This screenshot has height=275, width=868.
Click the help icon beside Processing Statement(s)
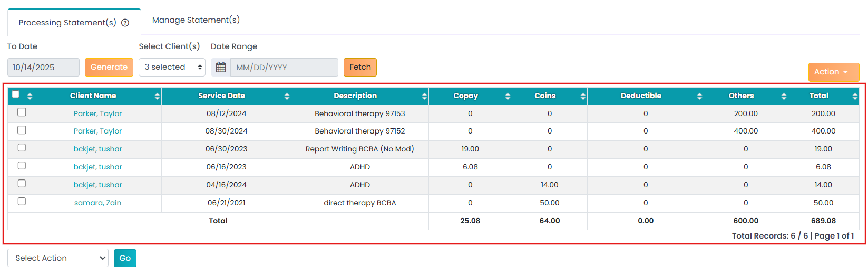pos(125,23)
